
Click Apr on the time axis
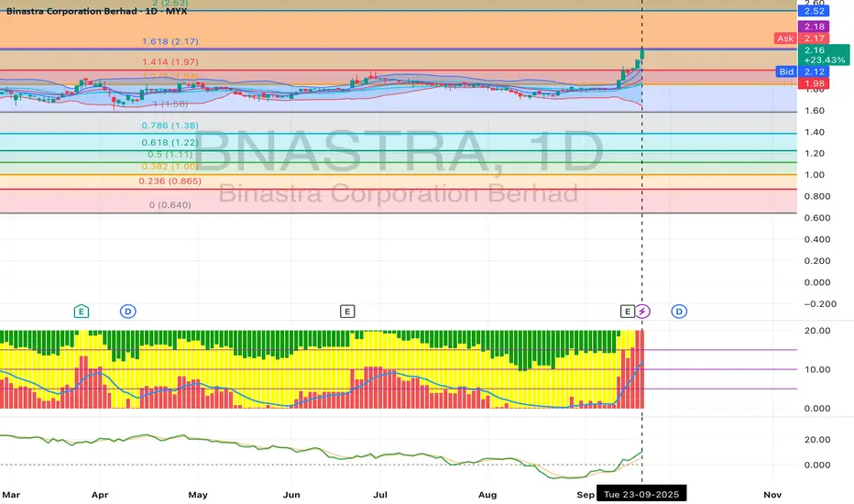point(100,495)
